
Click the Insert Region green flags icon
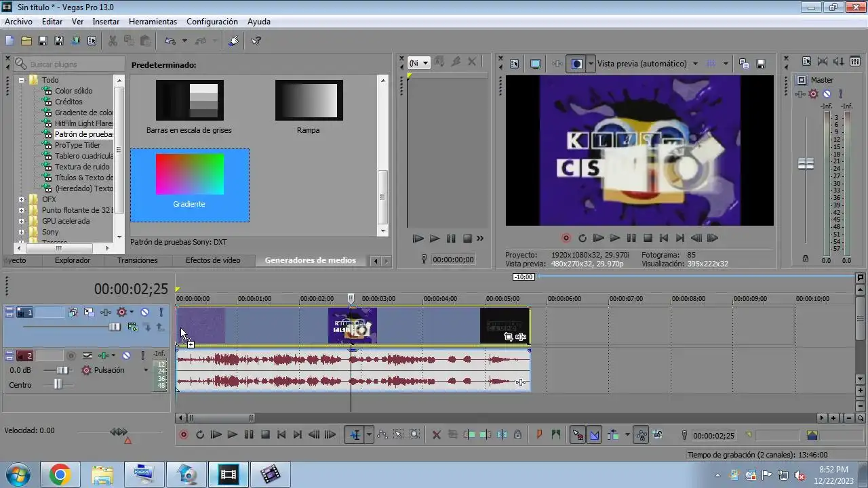click(556, 435)
